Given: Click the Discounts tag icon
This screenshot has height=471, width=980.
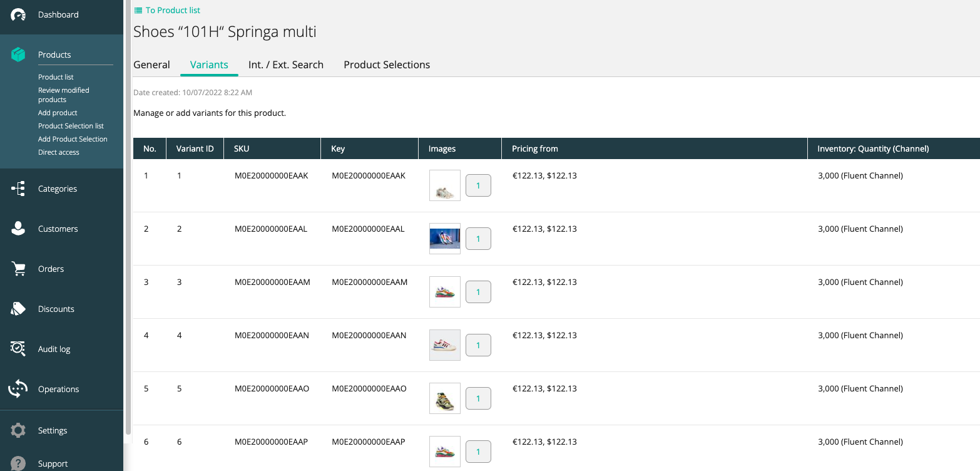Looking at the screenshot, I should [18, 309].
